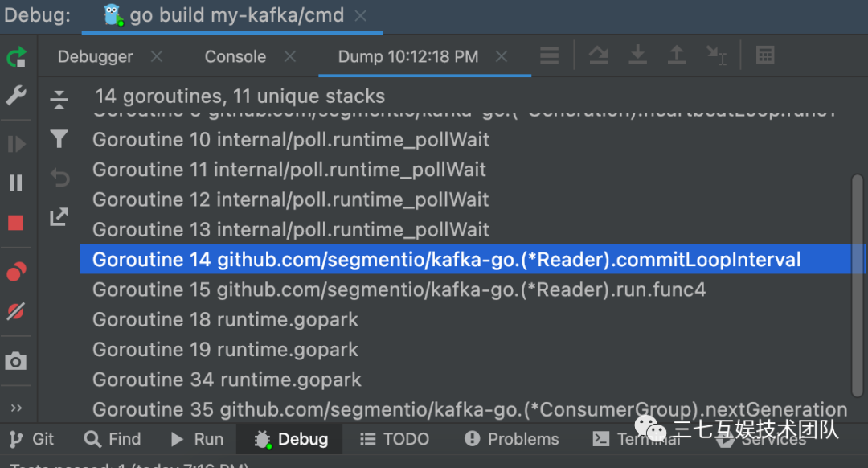Collapse all stacks via merge icon
Screen dimensions: 868x468
tap(59, 100)
